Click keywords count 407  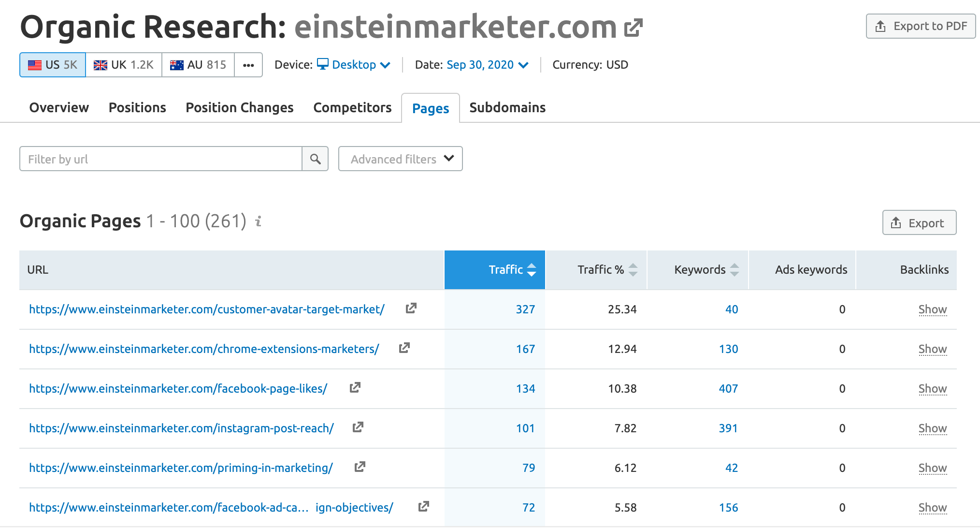point(729,388)
